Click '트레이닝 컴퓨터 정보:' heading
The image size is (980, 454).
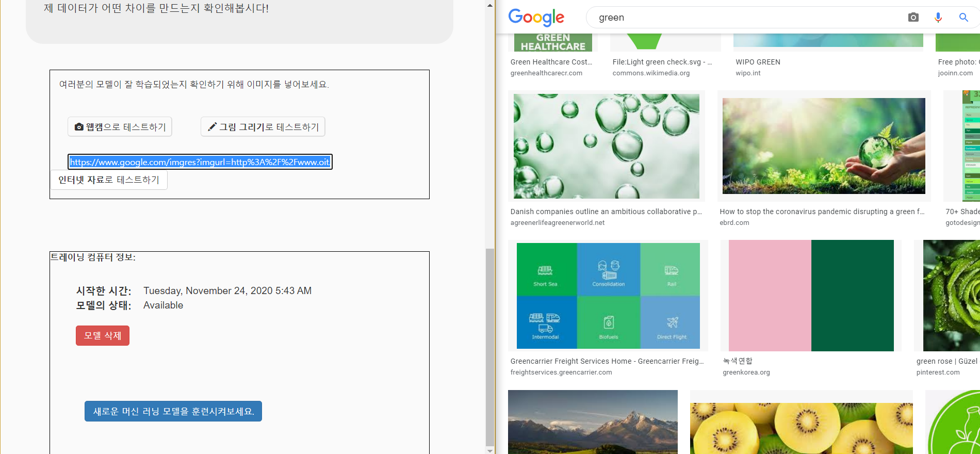(x=93, y=257)
